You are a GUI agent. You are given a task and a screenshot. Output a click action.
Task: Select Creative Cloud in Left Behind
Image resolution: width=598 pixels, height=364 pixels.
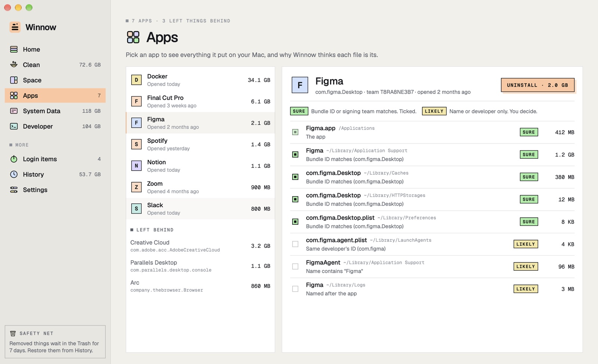[200, 246]
